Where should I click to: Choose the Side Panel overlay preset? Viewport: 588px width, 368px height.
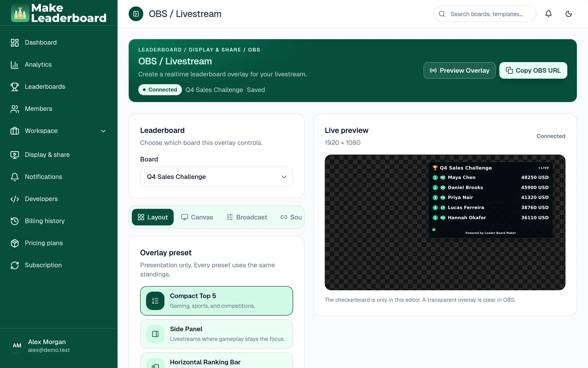pyautogui.click(x=216, y=334)
